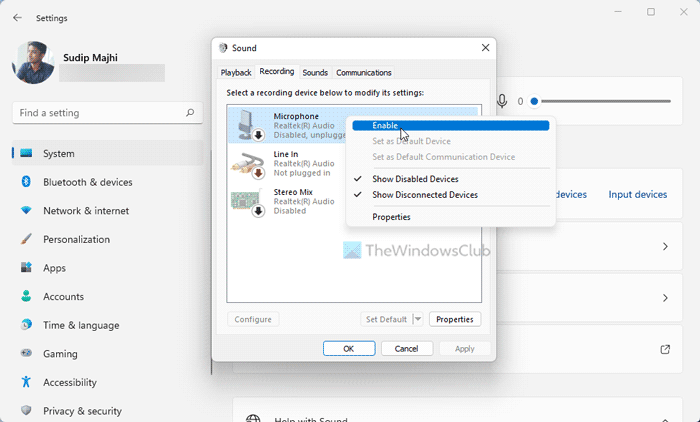Switch to the Sounds tab
Image resolution: width=700 pixels, height=422 pixels.
pyautogui.click(x=315, y=72)
